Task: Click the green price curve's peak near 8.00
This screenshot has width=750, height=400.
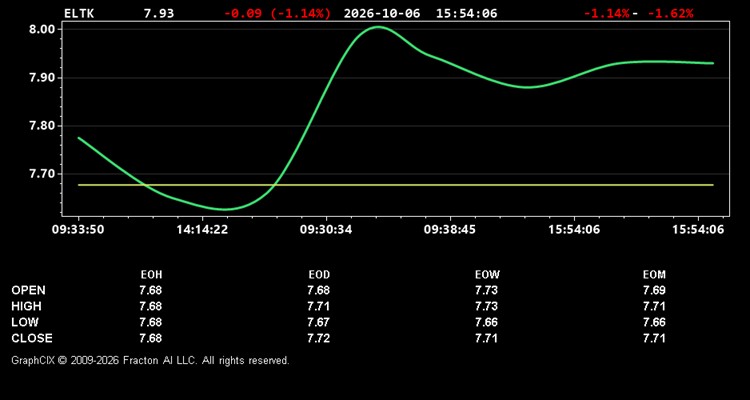Action: (x=378, y=27)
